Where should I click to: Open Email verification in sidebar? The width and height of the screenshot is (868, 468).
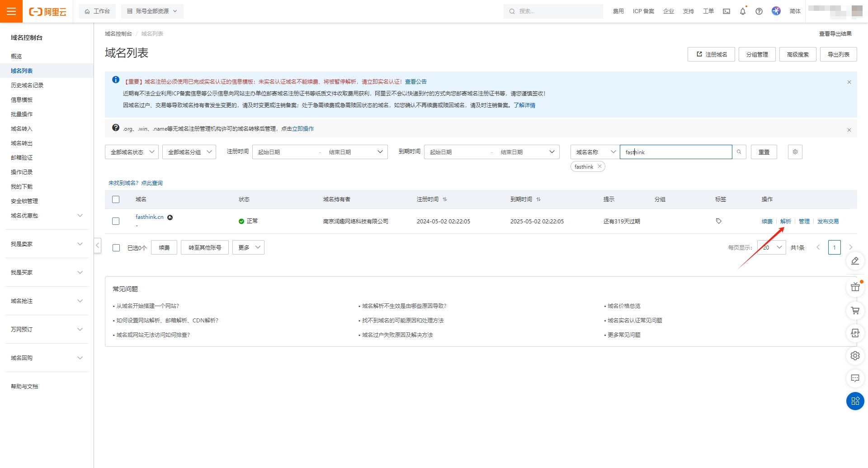(x=22, y=157)
